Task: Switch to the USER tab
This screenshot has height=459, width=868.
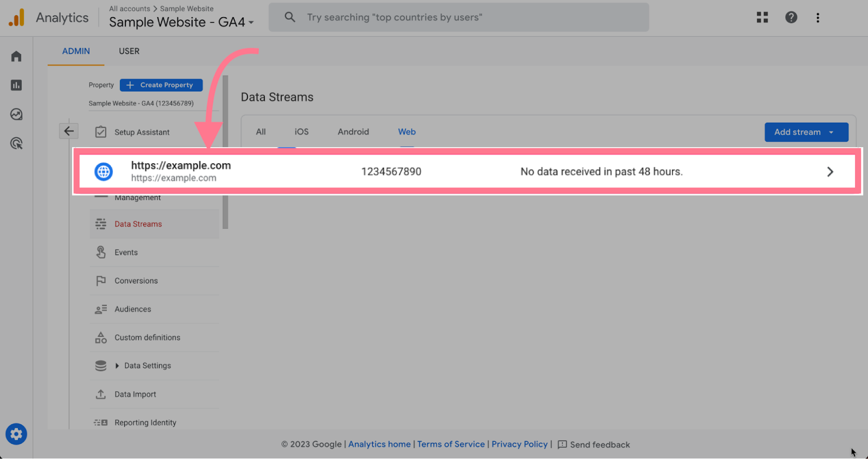Action: [129, 51]
